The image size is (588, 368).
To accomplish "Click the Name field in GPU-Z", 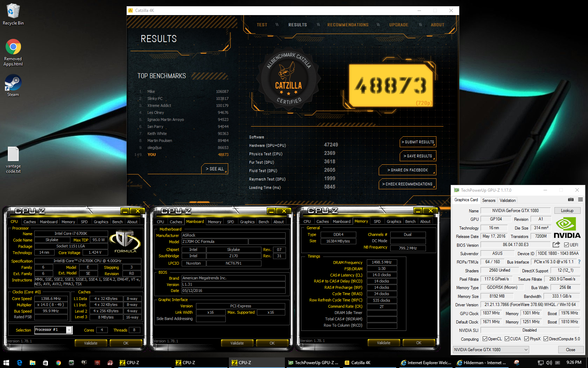I will coord(515,211).
